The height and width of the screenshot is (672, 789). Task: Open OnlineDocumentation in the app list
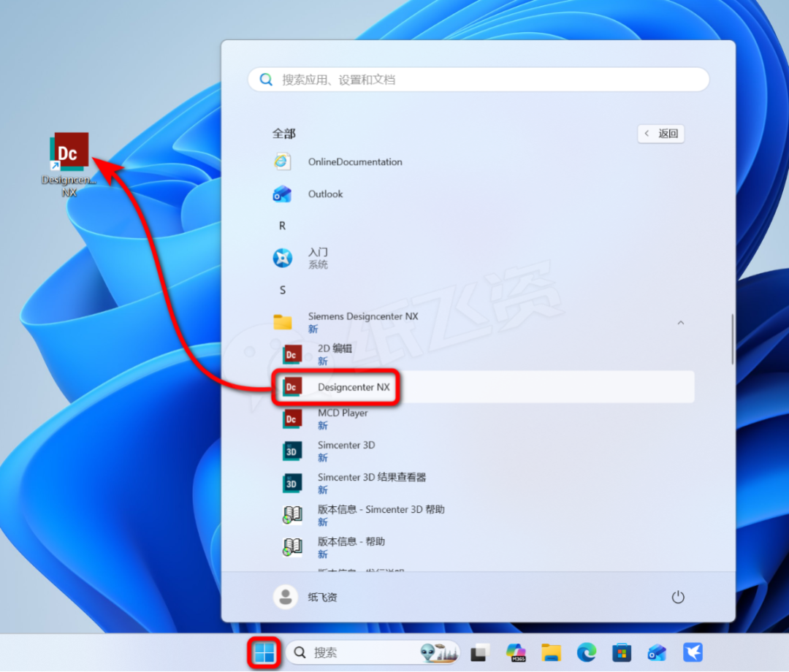(354, 162)
